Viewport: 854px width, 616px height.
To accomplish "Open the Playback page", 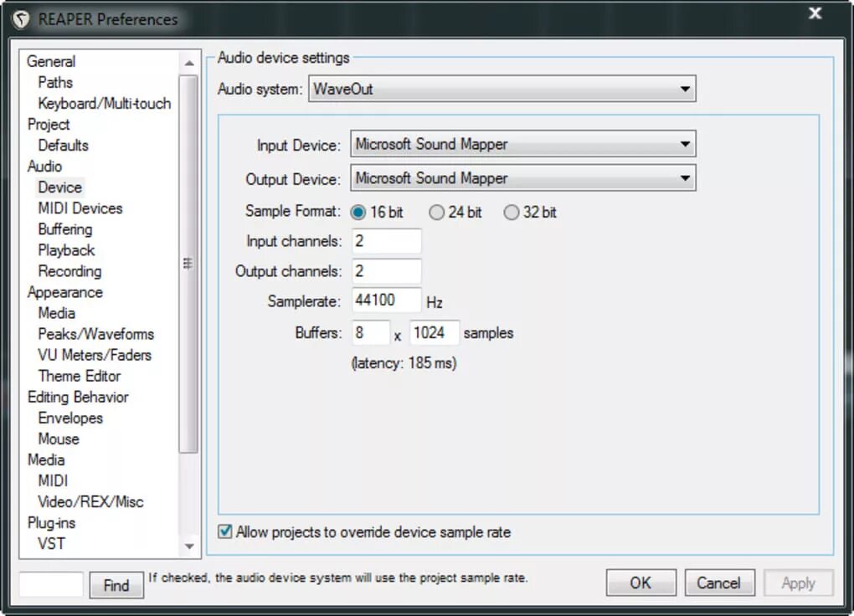I will 66,250.
